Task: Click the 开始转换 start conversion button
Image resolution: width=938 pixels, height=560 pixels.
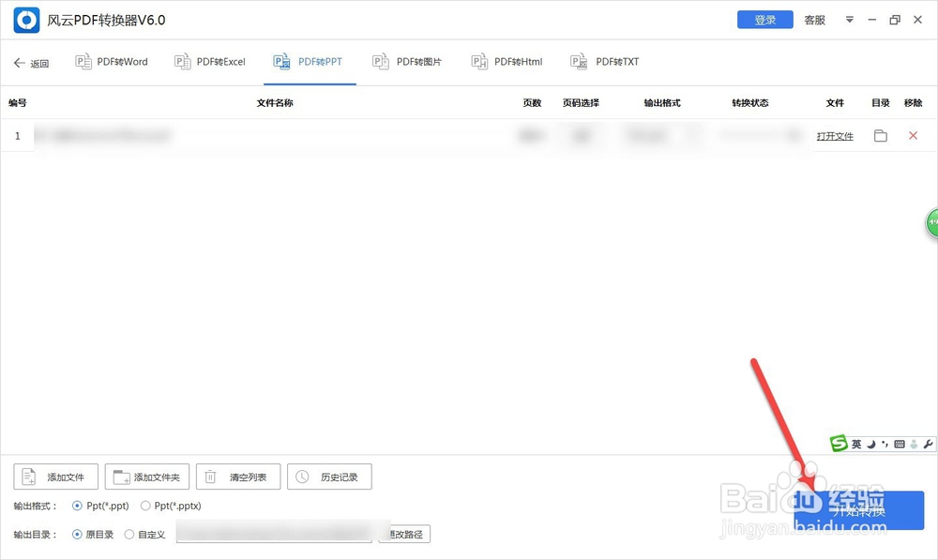Action: pyautogui.click(x=859, y=510)
